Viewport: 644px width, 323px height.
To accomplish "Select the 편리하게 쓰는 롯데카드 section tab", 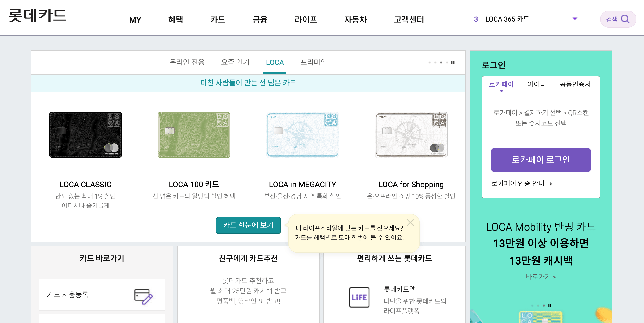I will (394, 258).
